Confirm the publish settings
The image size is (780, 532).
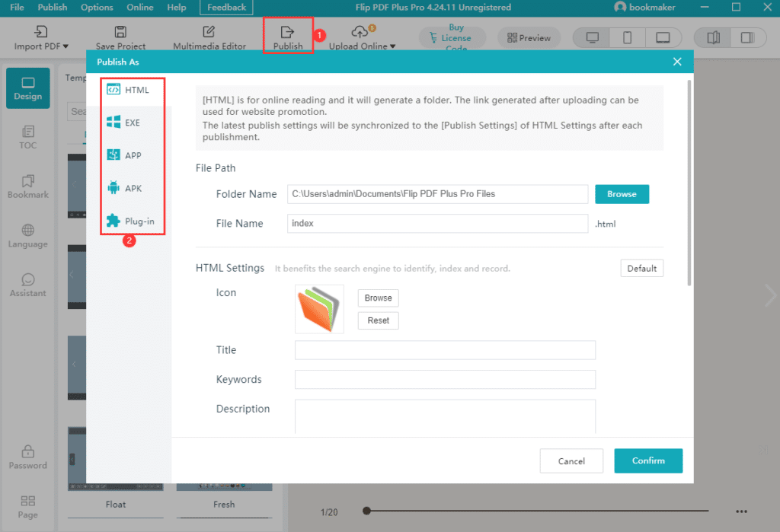click(x=648, y=460)
